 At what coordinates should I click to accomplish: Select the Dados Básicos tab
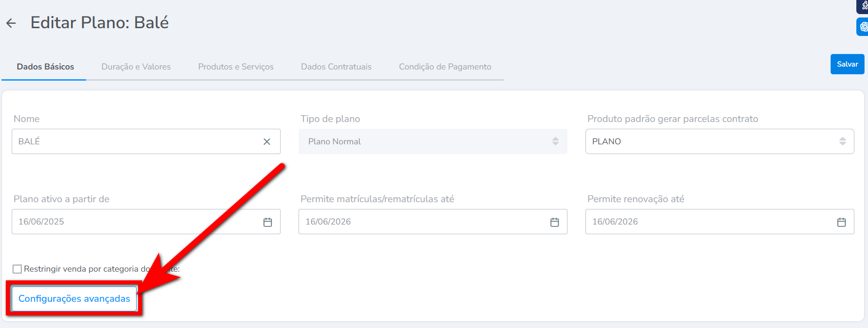coord(45,67)
